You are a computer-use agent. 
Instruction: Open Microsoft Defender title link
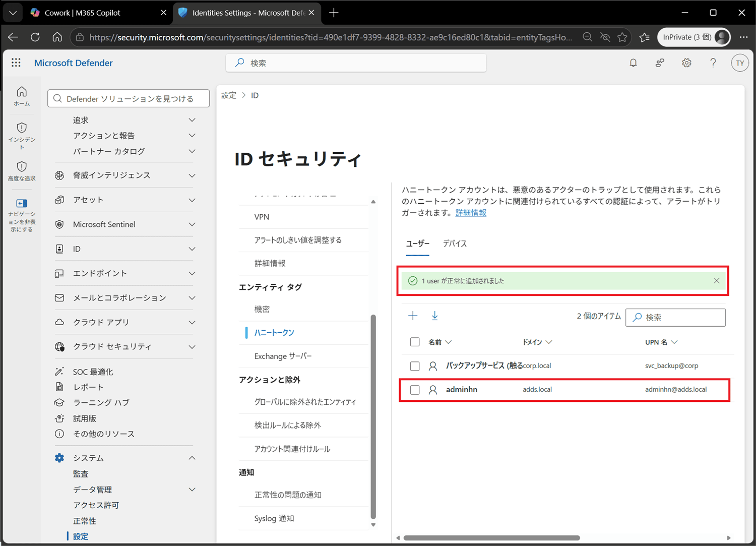coord(74,63)
